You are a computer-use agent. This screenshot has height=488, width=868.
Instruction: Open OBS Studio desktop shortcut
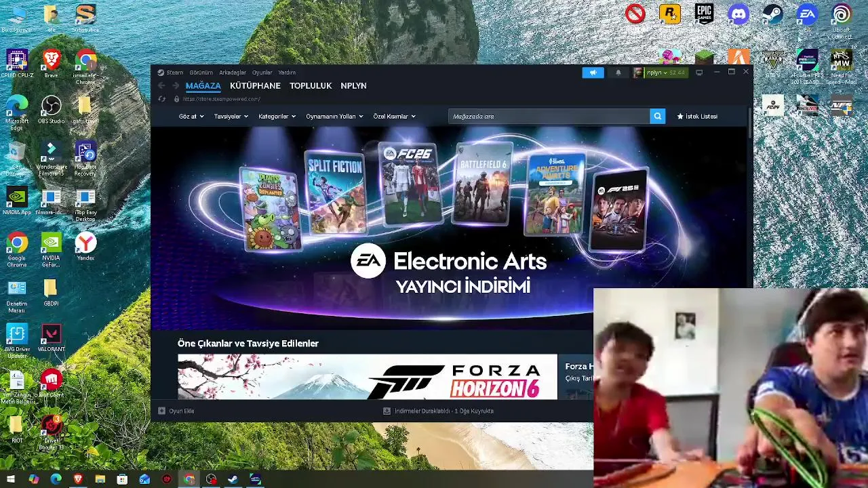51,109
